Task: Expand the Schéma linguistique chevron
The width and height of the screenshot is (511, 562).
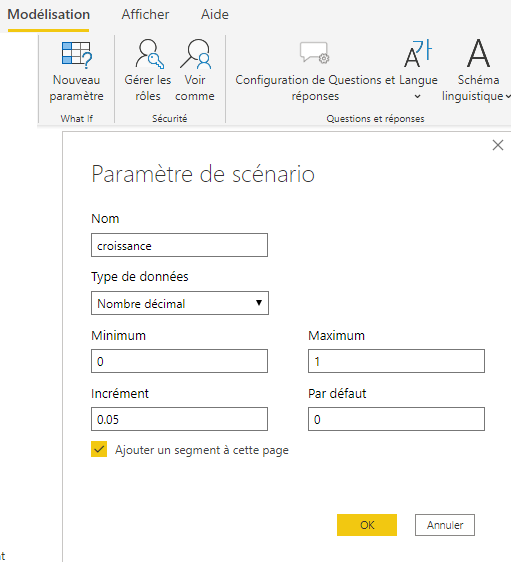Action: pyautogui.click(x=508, y=96)
